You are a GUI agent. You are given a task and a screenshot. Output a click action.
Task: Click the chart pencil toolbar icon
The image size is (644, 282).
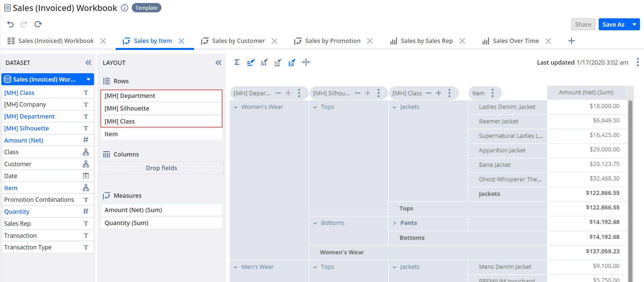(264, 62)
